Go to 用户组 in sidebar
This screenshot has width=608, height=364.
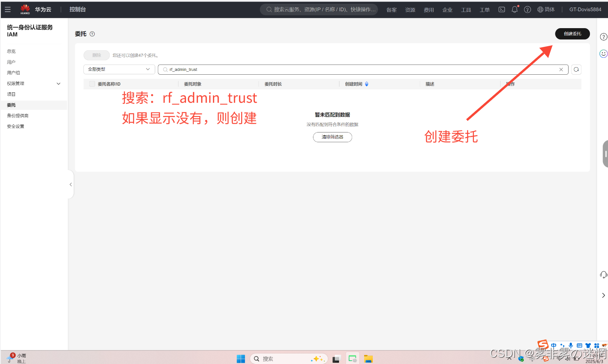pyautogui.click(x=14, y=73)
